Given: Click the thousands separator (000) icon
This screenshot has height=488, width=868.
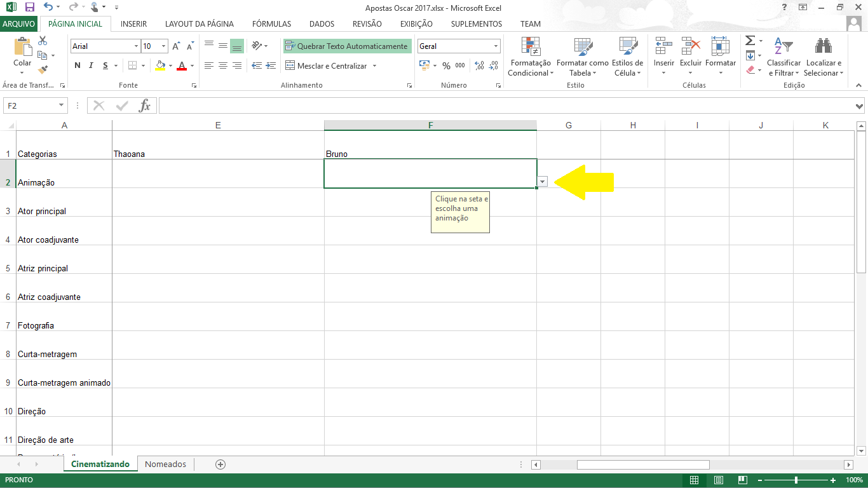Looking at the screenshot, I should (x=460, y=65).
